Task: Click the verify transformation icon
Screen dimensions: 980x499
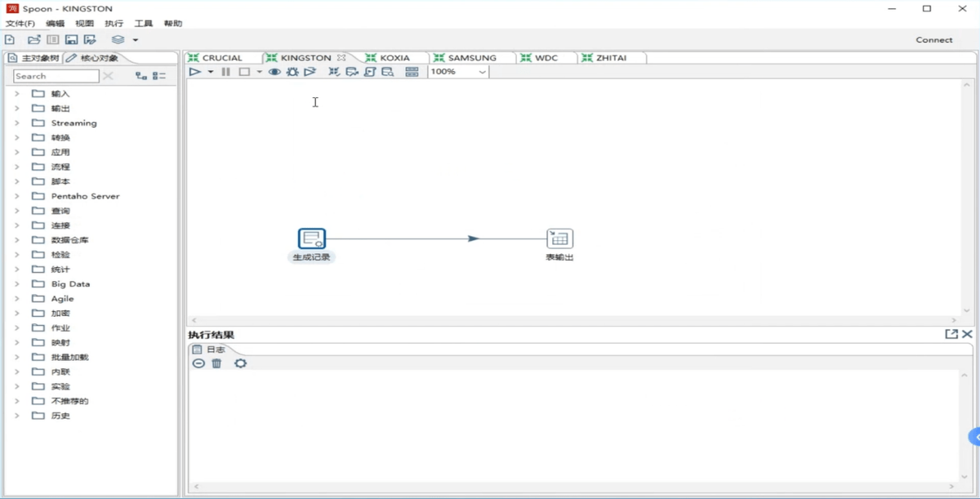Action: pyautogui.click(x=334, y=72)
